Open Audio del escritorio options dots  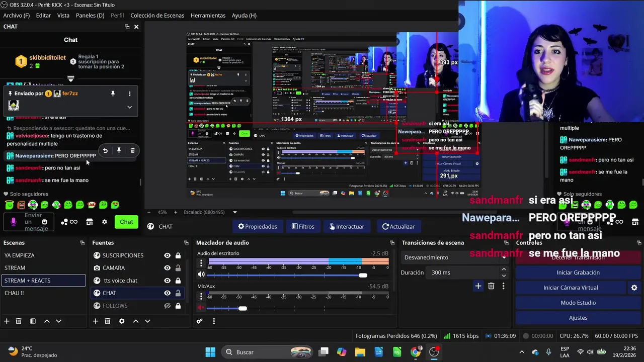pos(201,262)
